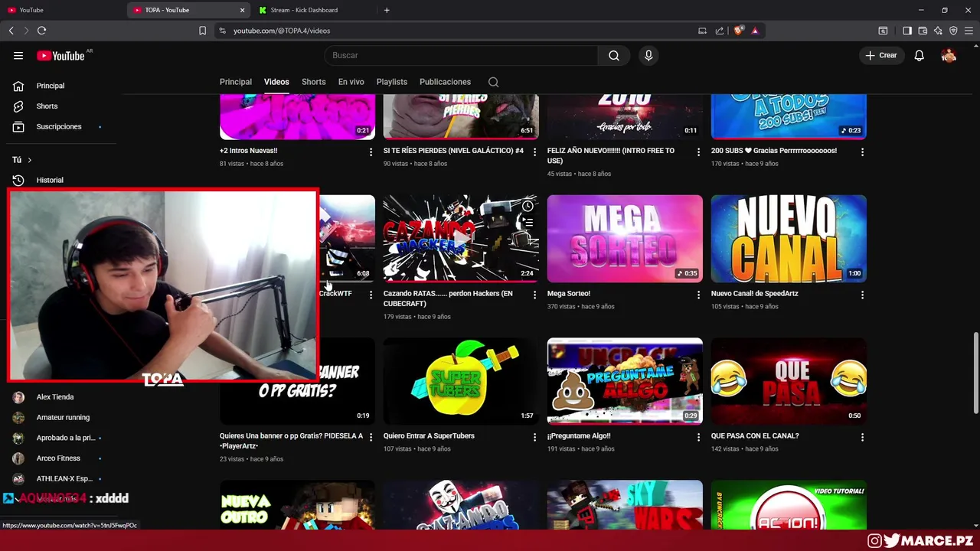Share this page from the address bar

point(720,31)
